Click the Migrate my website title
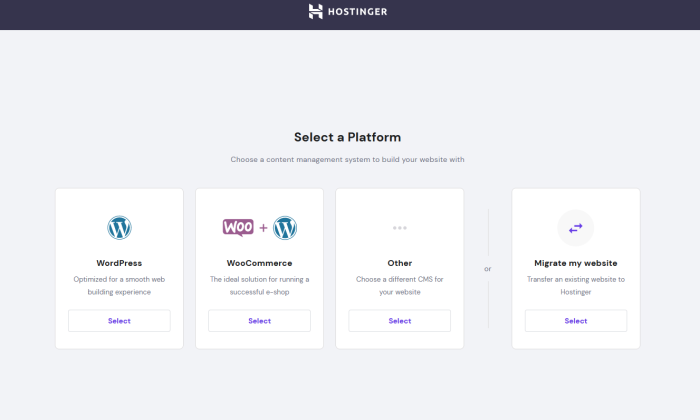 point(575,263)
